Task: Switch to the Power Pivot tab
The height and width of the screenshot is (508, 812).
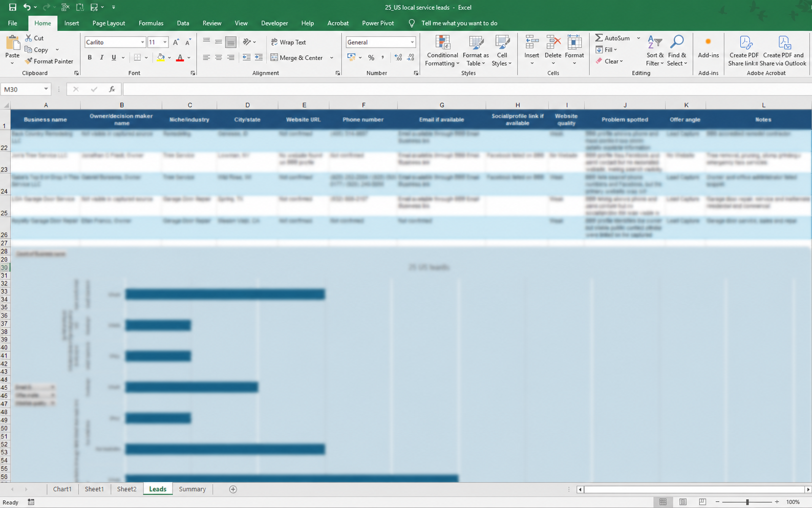Action: (x=378, y=23)
